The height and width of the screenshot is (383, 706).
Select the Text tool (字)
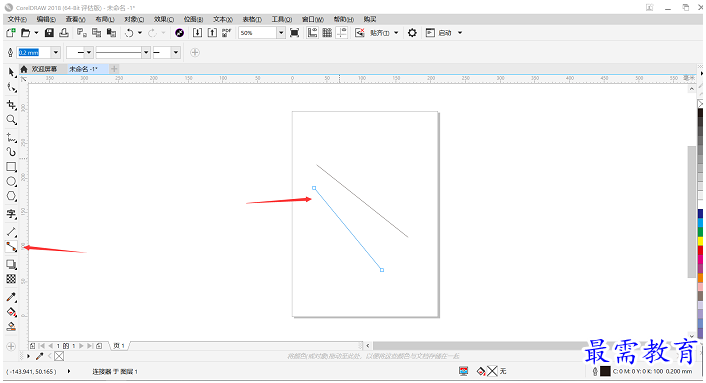(11, 214)
